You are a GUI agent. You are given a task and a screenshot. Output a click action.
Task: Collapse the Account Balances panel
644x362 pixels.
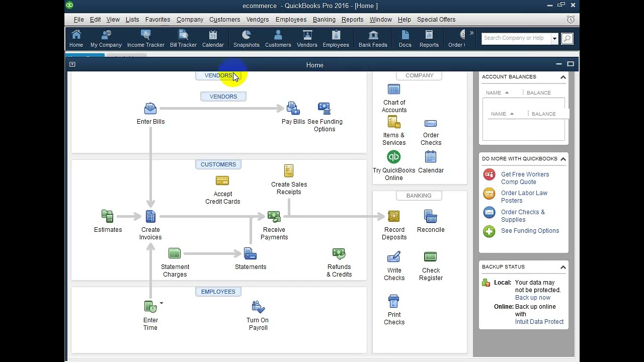click(563, 77)
